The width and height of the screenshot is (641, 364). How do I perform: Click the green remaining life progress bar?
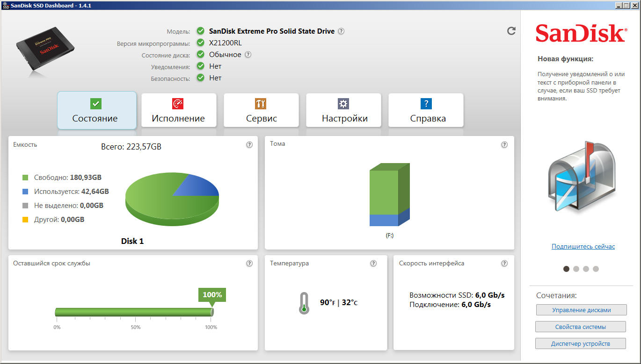tap(134, 312)
